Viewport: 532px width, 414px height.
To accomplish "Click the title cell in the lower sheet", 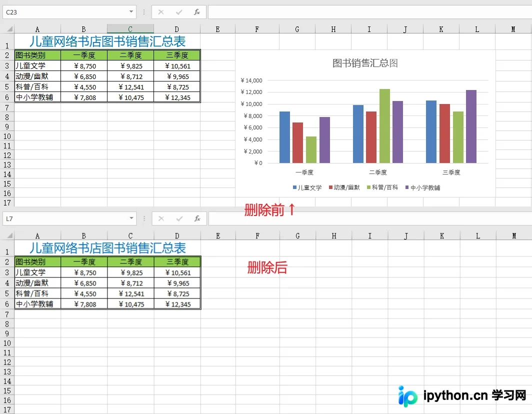I will (x=107, y=248).
